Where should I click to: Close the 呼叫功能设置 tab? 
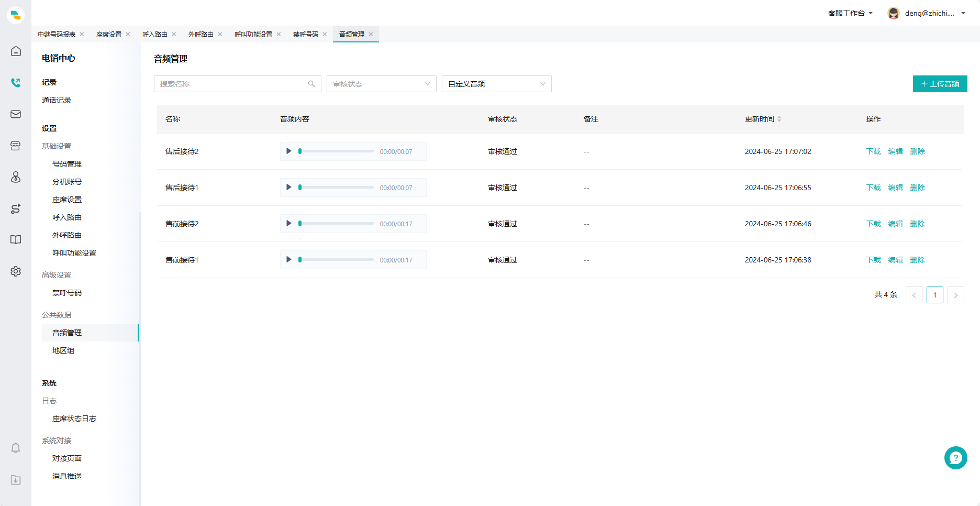click(x=279, y=34)
